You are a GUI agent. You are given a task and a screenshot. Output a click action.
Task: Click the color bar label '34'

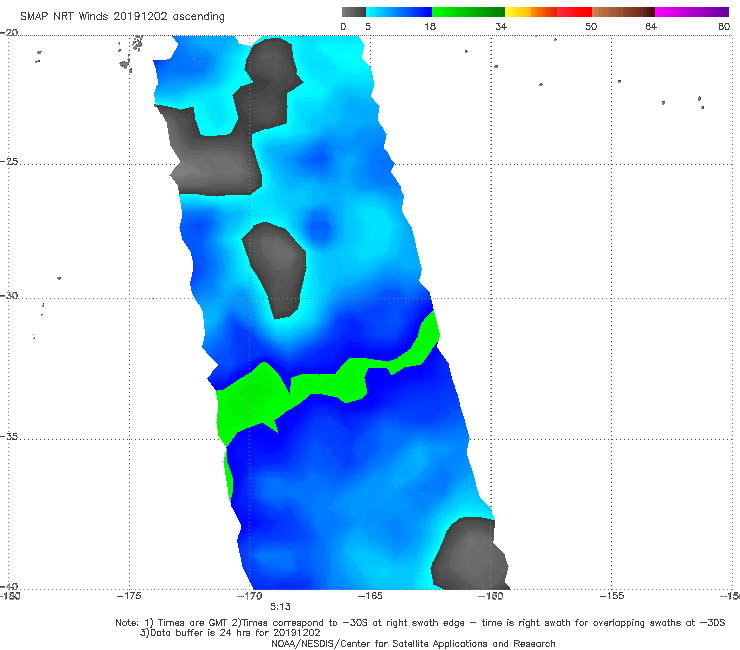pyautogui.click(x=501, y=27)
